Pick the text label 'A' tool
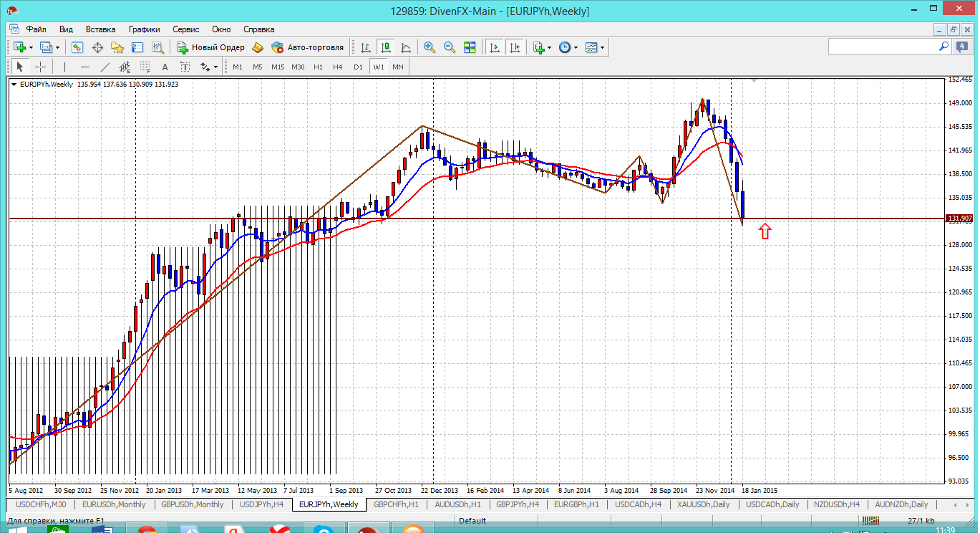 tap(165, 67)
